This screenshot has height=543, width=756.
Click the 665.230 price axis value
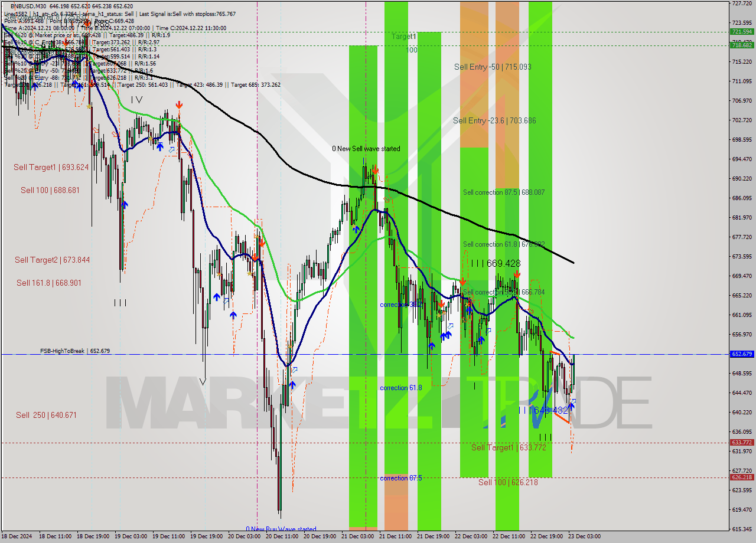[x=742, y=295]
